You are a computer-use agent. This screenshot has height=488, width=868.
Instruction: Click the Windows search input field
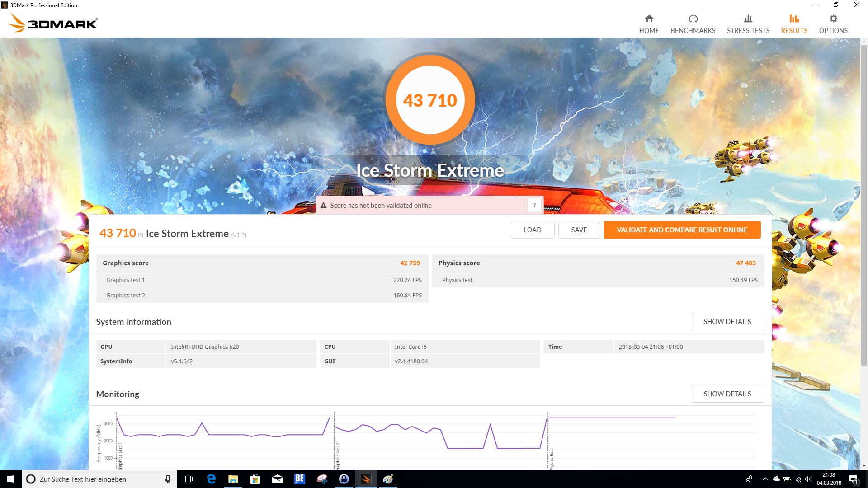click(x=97, y=479)
